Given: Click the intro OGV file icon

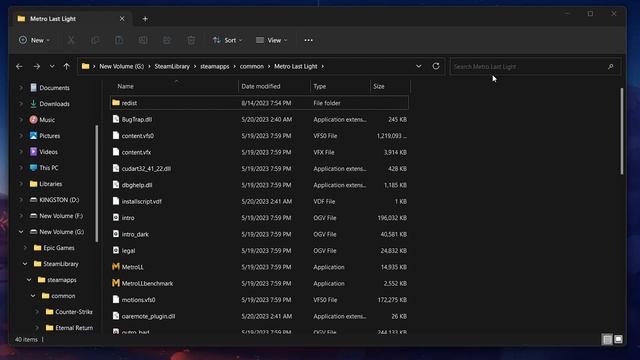Looking at the screenshot, I should [x=116, y=218].
